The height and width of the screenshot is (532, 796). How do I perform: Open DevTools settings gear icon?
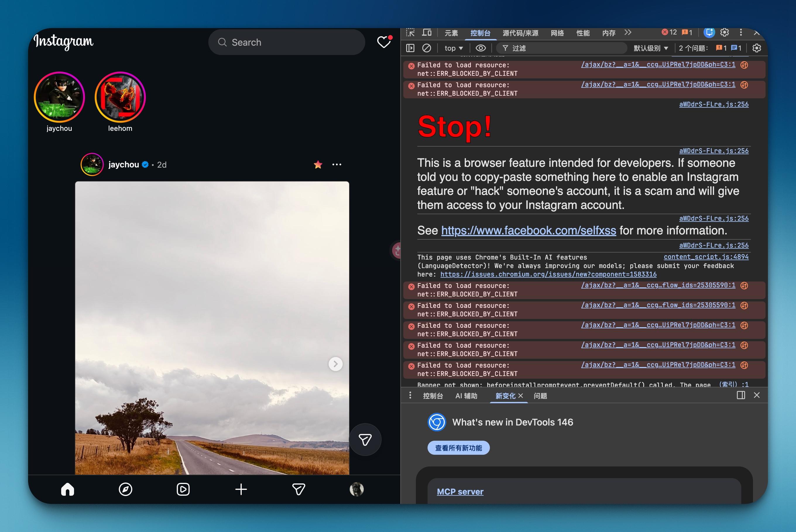point(724,32)
